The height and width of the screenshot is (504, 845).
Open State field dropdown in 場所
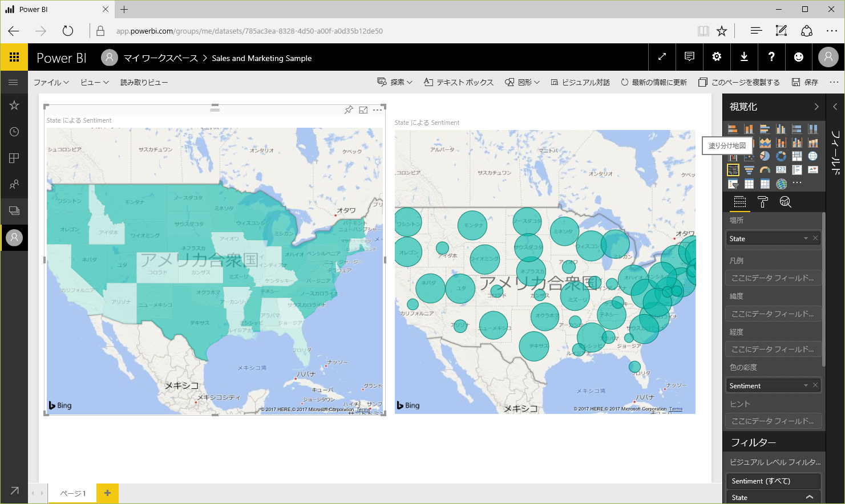806,238
